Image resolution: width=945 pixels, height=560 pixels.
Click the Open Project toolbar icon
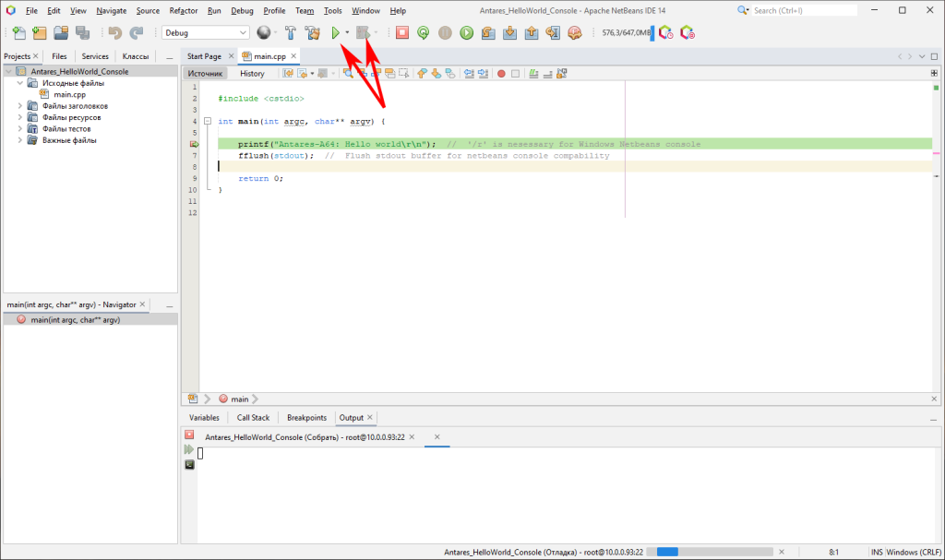pos(61,33)
